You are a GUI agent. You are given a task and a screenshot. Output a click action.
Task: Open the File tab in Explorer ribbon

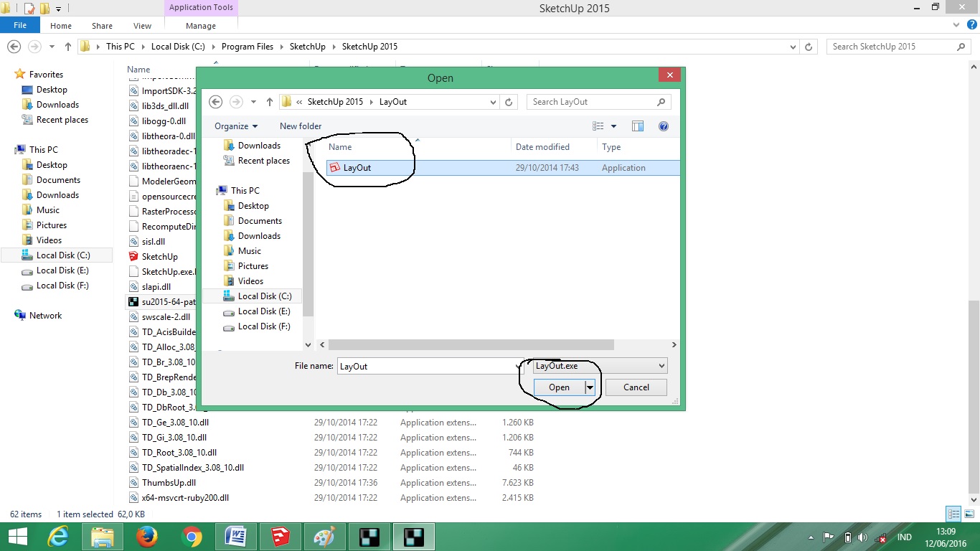[x=20, y=25]
